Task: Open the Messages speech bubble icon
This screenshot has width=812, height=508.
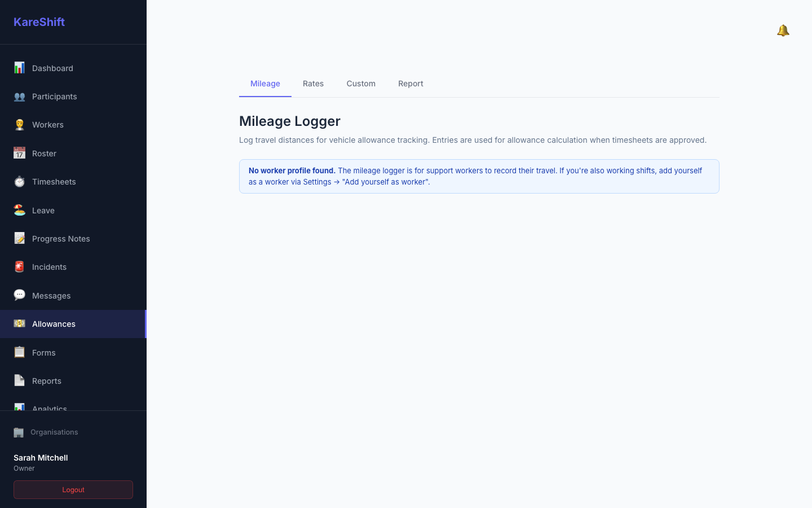Action: click(x=19, y=295)
